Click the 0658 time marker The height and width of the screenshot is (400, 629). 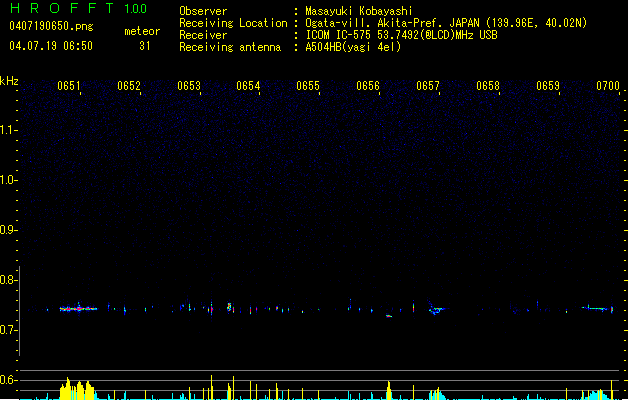488,86
